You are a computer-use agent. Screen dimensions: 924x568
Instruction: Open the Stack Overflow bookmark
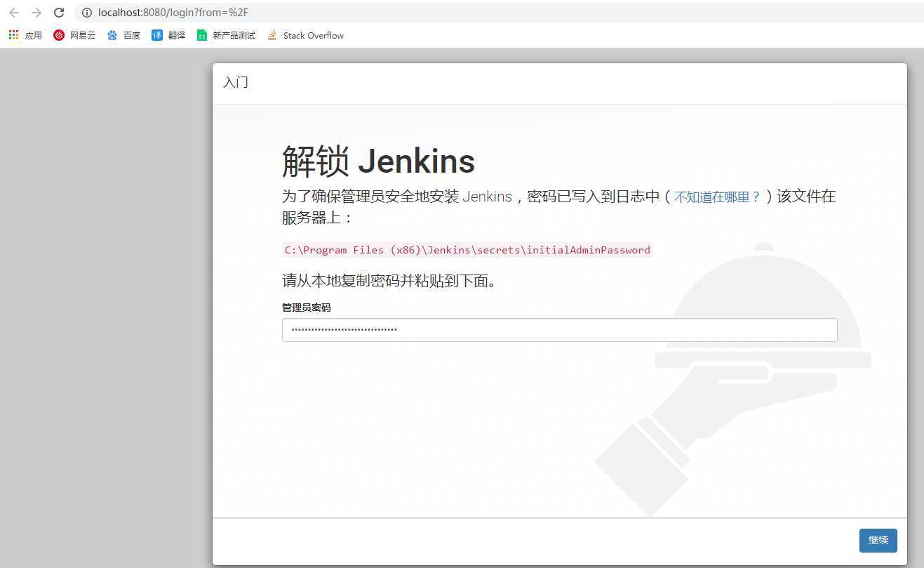tap(305, 35)
